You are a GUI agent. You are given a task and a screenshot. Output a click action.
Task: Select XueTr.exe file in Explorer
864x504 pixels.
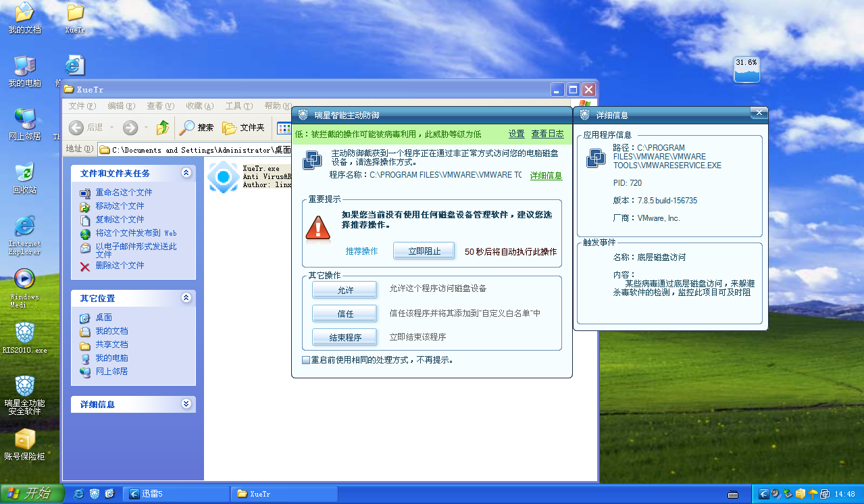pyautogui.click(x=249, y=176)
